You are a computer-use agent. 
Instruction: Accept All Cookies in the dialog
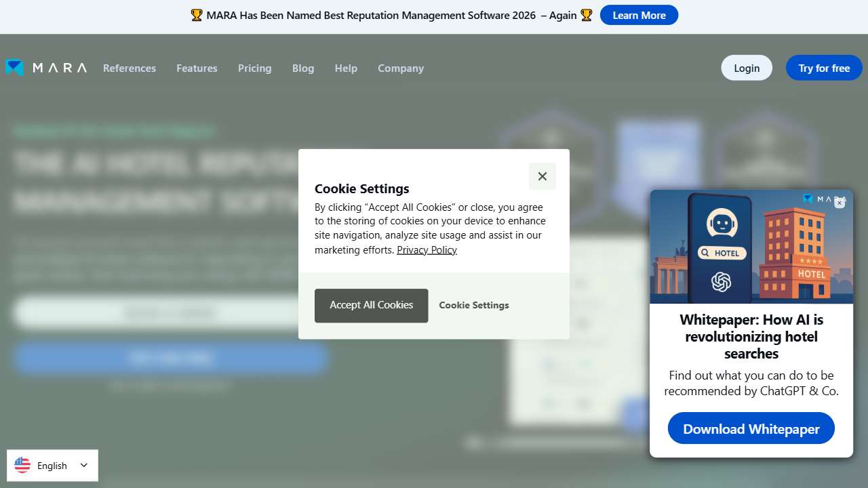371,305
